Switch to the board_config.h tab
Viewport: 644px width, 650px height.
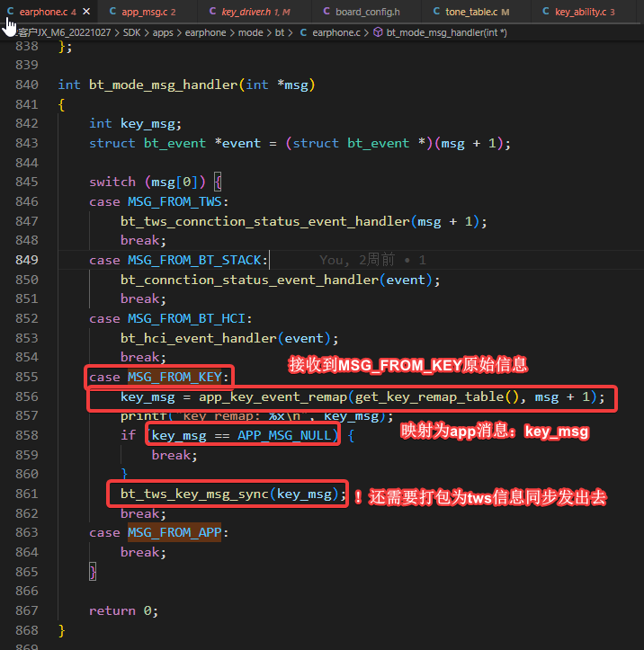[367, 12]
